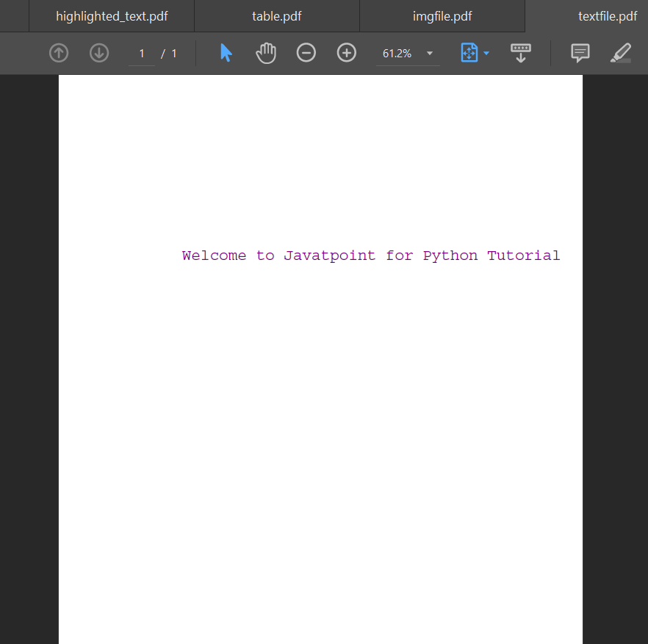Click the previous page arrow
Image resolution: width=648 pixels, height=644 pixels.
click(x=58, y=52)
